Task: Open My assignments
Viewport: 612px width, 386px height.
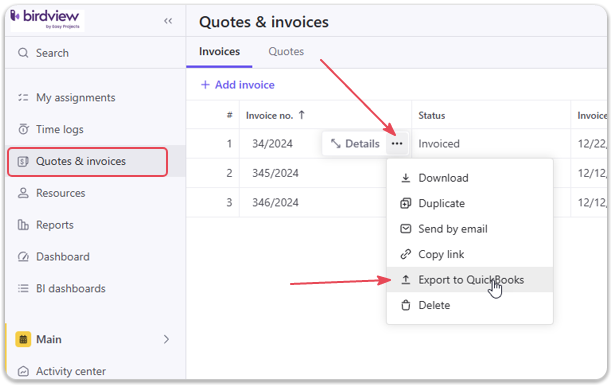Action: (75, 98)
